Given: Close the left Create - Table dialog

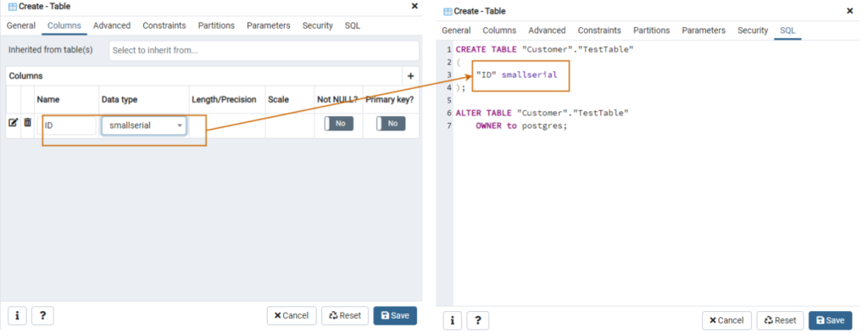Looking at the screenshot, I should [x=415, y=6].
